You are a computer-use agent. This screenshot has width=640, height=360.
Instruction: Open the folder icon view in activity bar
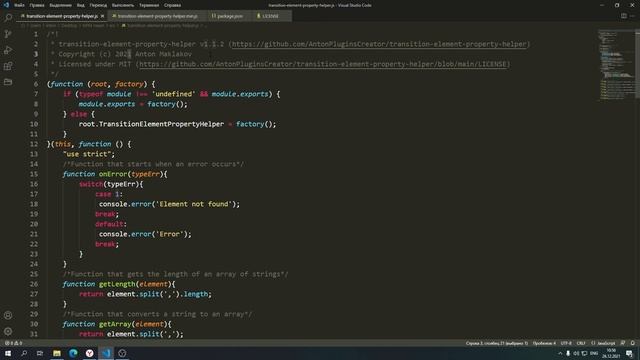pyautogui.click(x=8, y=82)
